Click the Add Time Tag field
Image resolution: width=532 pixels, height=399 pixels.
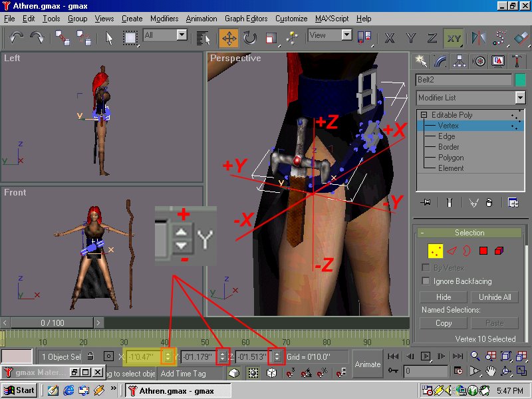(x=190, y=374)
